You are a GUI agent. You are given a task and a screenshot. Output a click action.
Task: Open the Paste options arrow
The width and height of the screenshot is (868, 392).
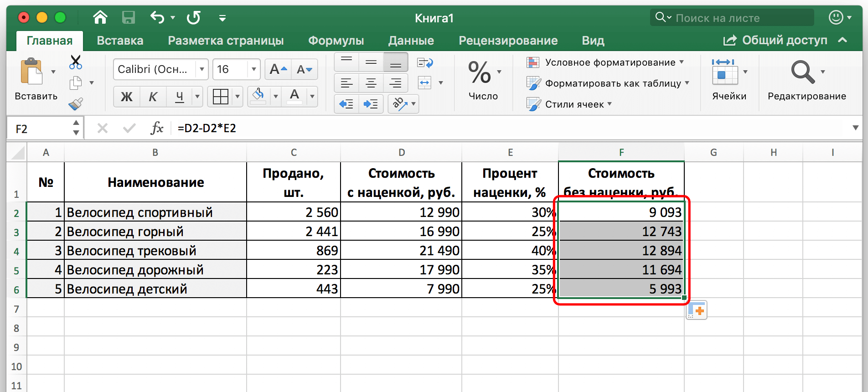click(x=53, y=72)
